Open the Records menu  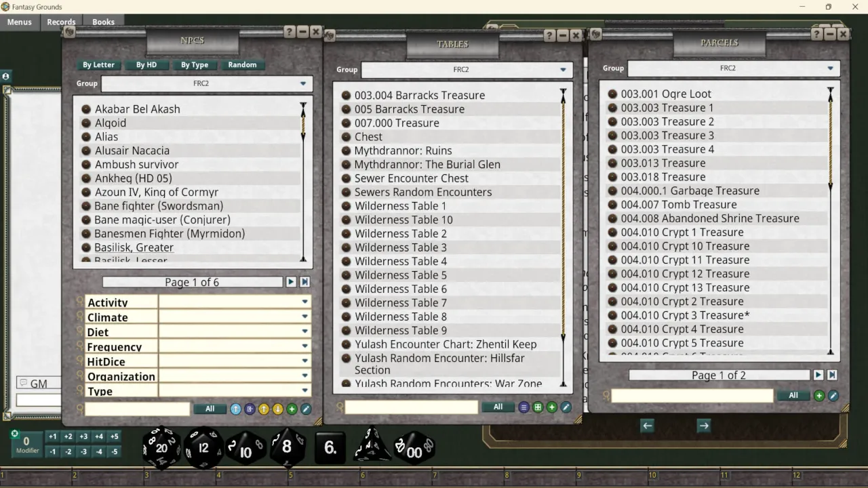click(x=61, y=22)
